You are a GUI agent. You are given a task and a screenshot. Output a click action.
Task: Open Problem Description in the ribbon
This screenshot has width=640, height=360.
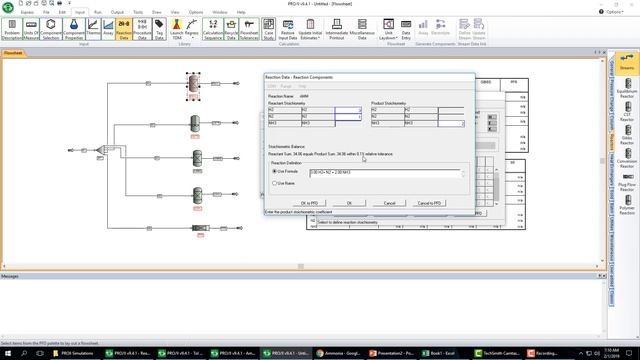click(12, 29)
